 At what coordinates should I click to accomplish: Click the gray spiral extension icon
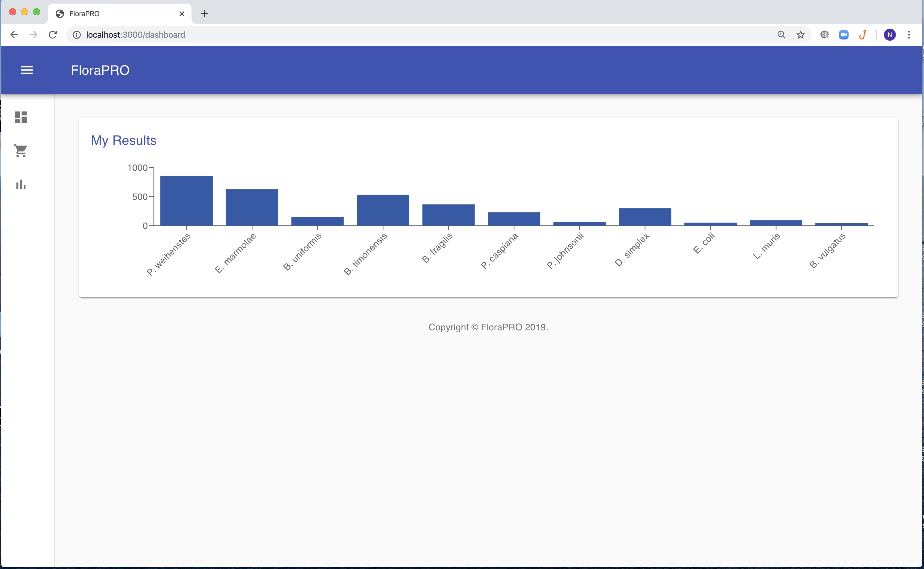point(824,35)
